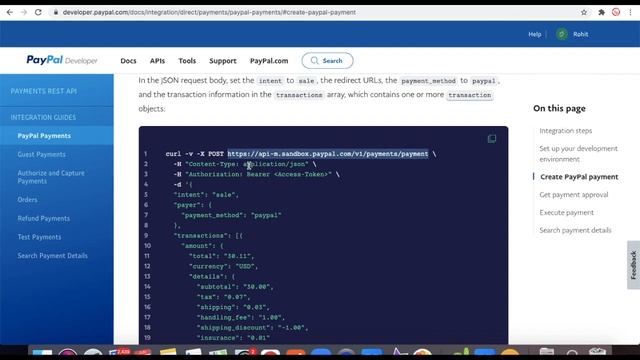The image size is (640, 360).
Task: Open the Rohit account menu
Action: [x=580, y=34]
